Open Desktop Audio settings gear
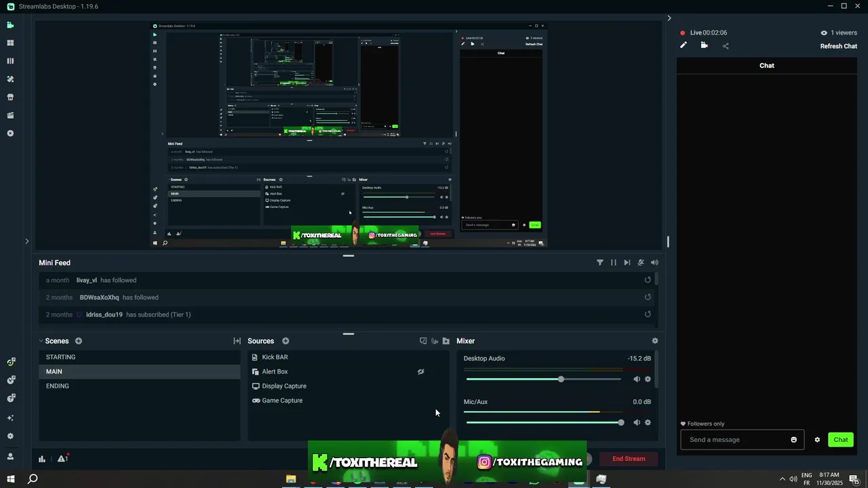Viewport: 868px width, 488px height. tap(648, 380)
